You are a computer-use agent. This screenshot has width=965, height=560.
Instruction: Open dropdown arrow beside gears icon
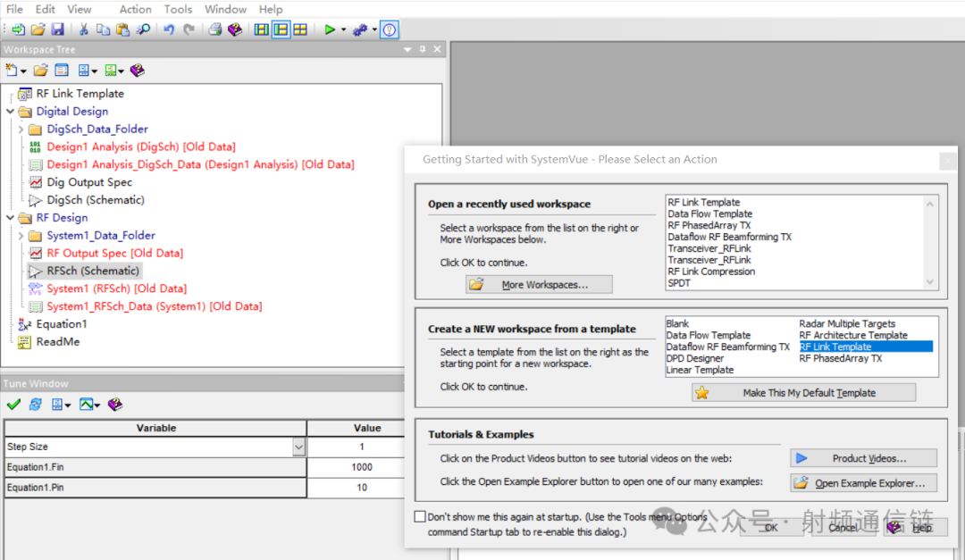(374, 29)
